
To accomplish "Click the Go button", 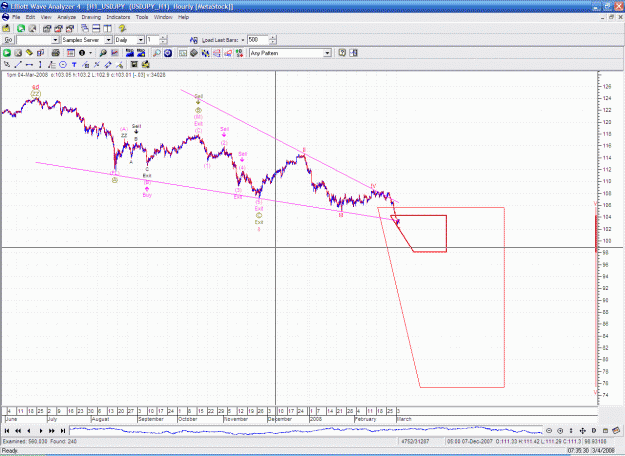I will click(x=8, y=40).
